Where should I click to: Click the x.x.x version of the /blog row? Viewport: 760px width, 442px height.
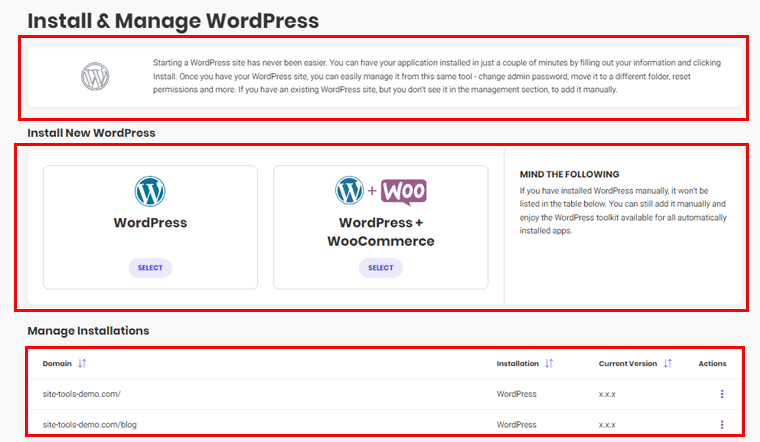[x=607, y=425]
